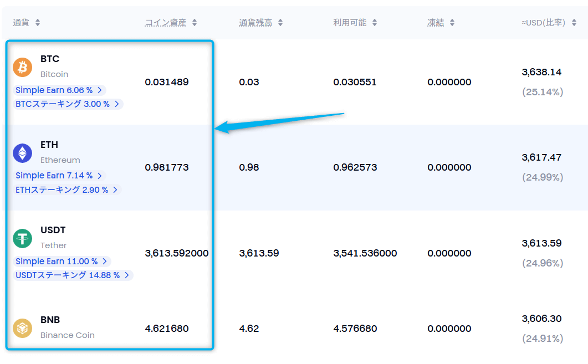
Task: Click BNB coin asset 4.621680
Action: (167, 329)
